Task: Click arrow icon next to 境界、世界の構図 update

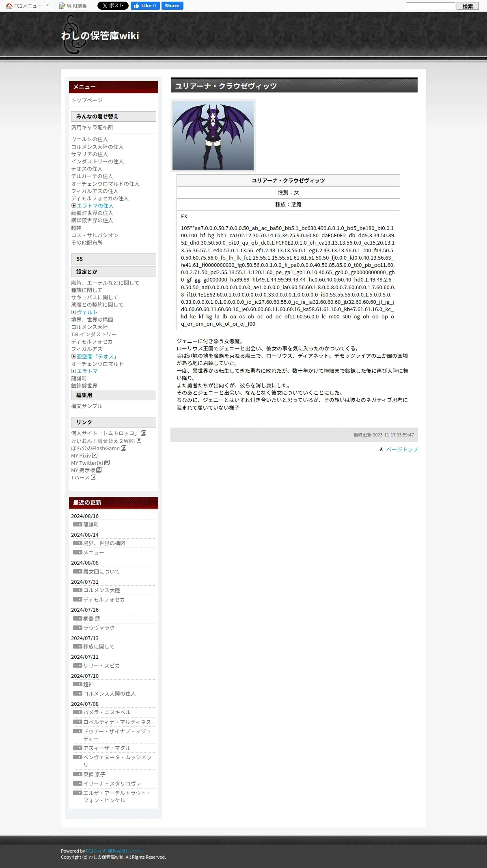Action: (78, 543)
